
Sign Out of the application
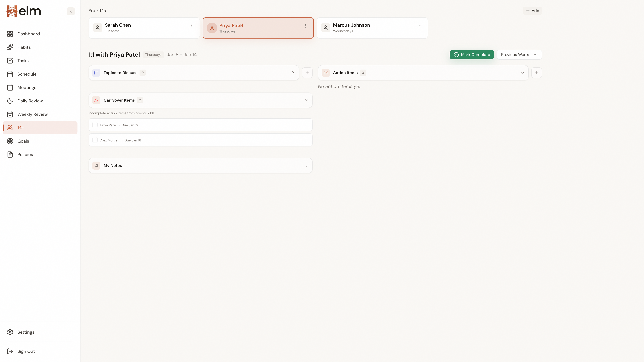(x=26, y=351)
